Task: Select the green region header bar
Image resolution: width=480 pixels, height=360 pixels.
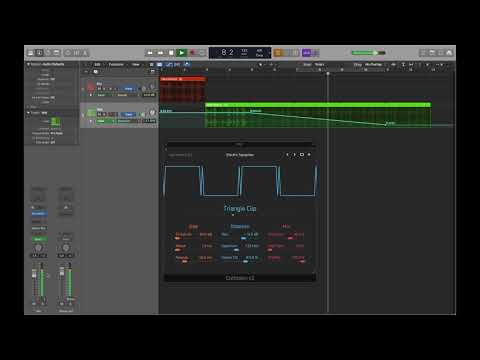Action: [318, 105]
